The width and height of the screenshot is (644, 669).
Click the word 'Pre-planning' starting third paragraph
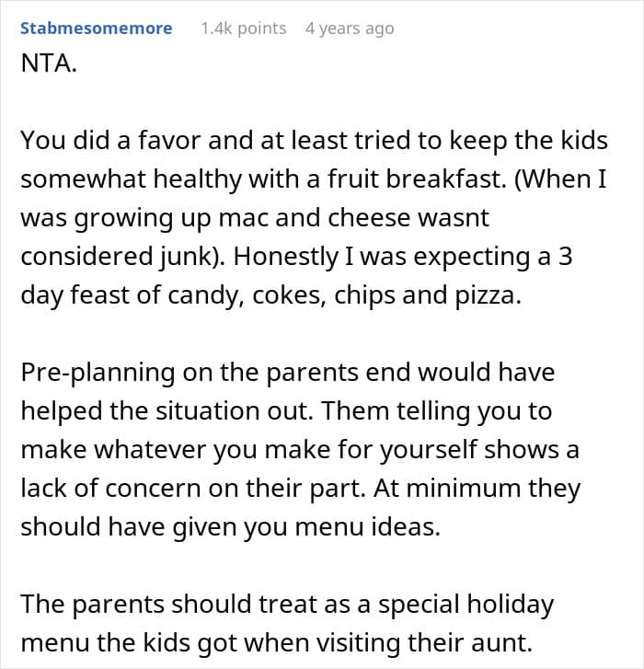pos(98,373)
